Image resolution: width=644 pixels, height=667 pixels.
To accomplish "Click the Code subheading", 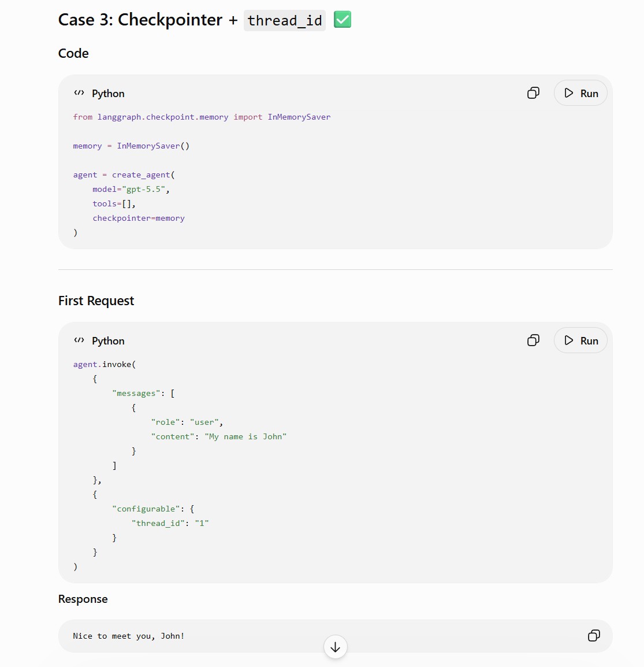I will click(73, 53).
